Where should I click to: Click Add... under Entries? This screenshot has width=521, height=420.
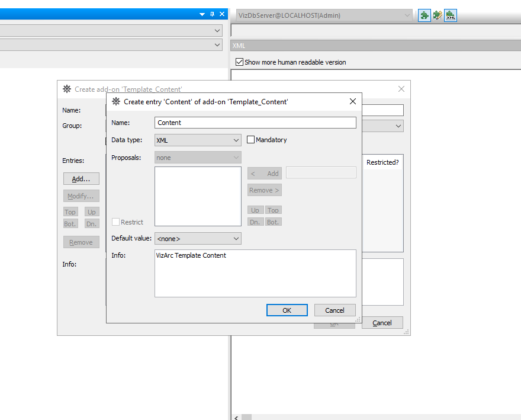click(81, 179)
